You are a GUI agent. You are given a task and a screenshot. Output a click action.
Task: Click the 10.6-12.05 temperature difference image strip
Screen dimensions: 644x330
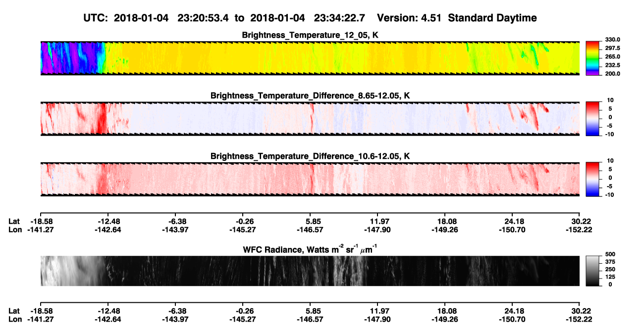[x=310, y=179]
